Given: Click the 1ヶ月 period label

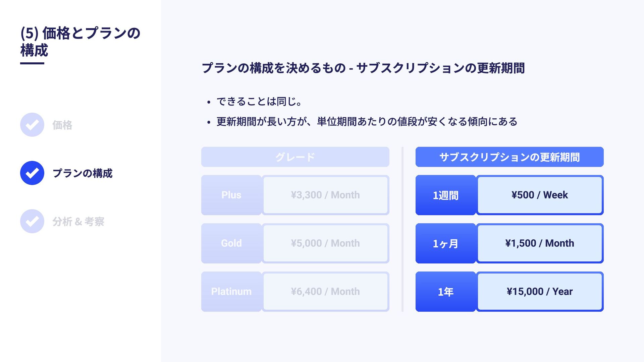Looking at the screenshot, I should point(446,243).
